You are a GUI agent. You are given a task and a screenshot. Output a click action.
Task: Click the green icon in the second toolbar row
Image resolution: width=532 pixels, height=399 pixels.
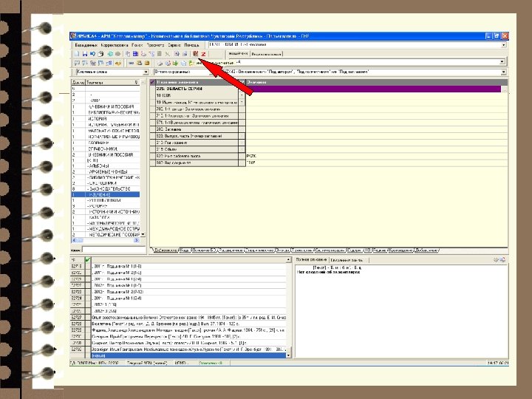pyautogui.click(x=175, y=63)
